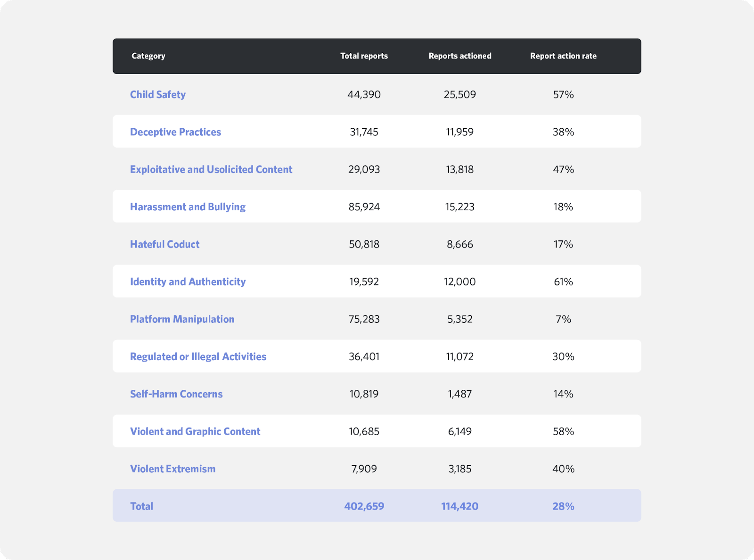Click the 402,659 total reports value
This screenshot has height=560, width=754.
[x=364, y=506]
